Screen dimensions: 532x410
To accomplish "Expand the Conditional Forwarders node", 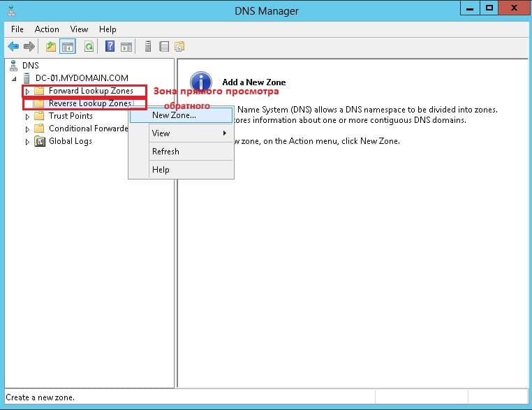I will click(x=27, y=129).
